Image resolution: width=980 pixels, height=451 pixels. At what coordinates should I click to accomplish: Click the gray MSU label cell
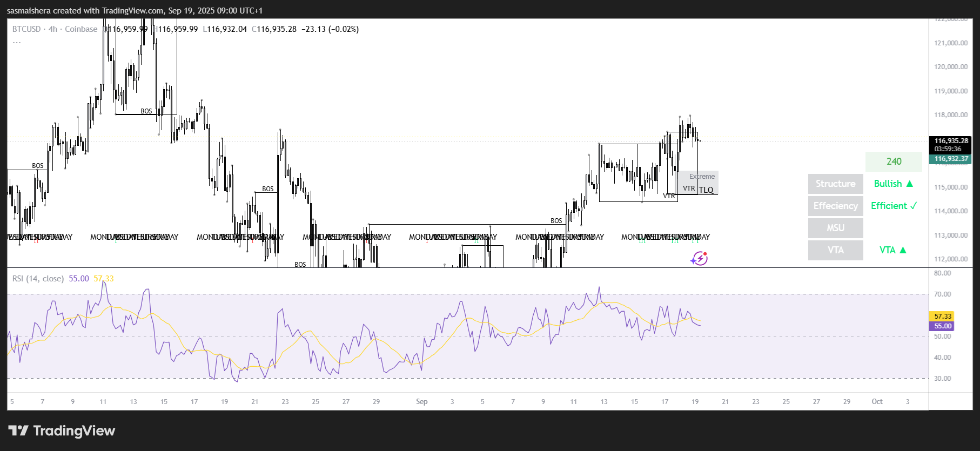coord(835,228)
